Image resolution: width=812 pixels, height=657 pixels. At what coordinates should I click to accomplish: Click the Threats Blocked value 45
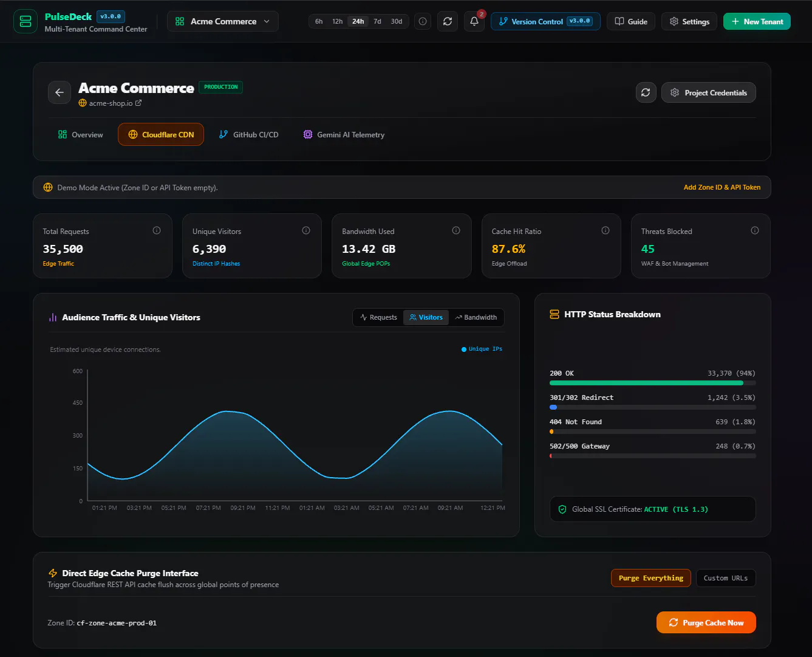[648, 249]
